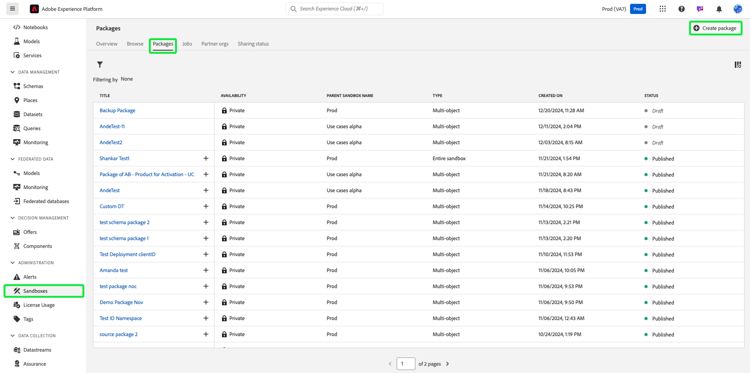Open the help question mark icon
The width and height of the screenshot is (750, 373).
point(682,9)
